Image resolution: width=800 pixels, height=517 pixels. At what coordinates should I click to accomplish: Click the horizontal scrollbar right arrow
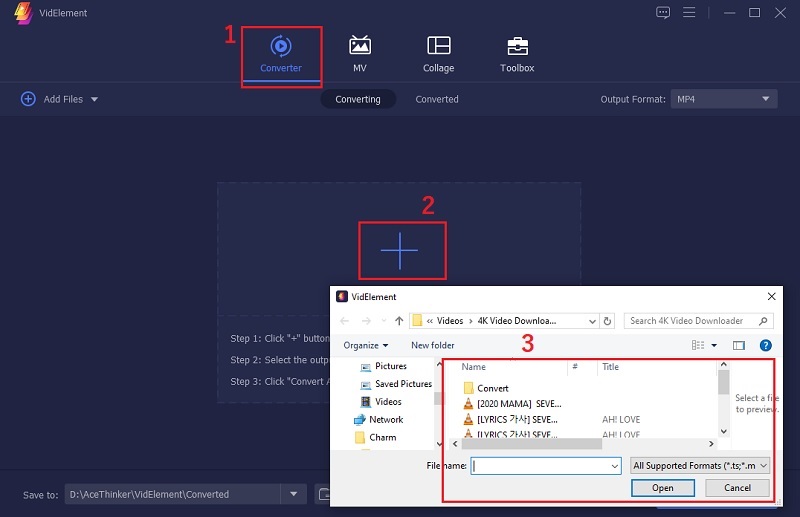pyautogui.click(x=711, y=444)
